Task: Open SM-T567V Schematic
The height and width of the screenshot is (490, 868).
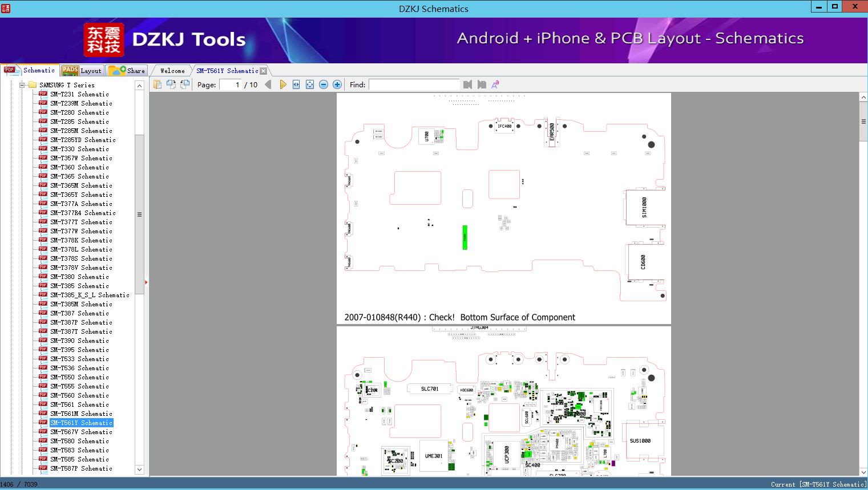Action: [81, 432]
